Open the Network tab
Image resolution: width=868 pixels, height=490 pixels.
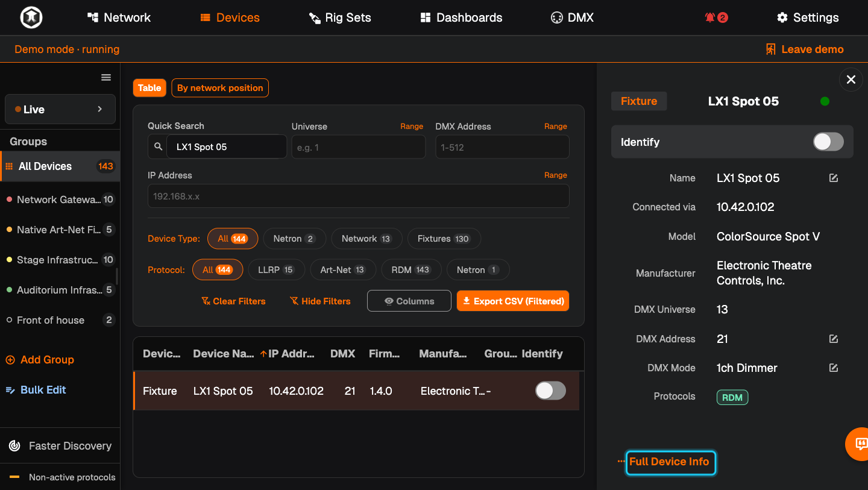coord(119,17)
